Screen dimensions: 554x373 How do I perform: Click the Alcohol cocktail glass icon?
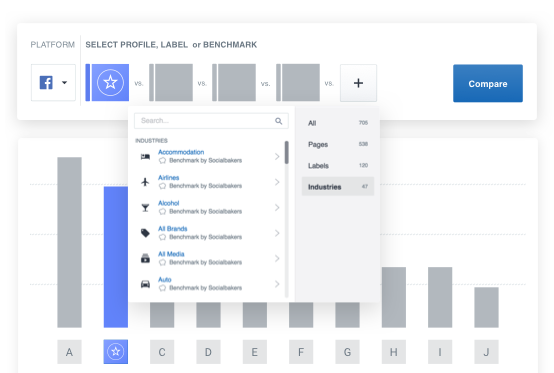pyautogui.click(x=145, y=208)
